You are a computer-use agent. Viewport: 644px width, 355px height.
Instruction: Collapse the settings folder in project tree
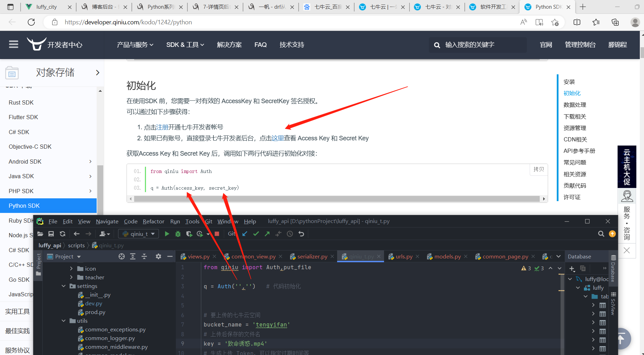coord(64,286)
